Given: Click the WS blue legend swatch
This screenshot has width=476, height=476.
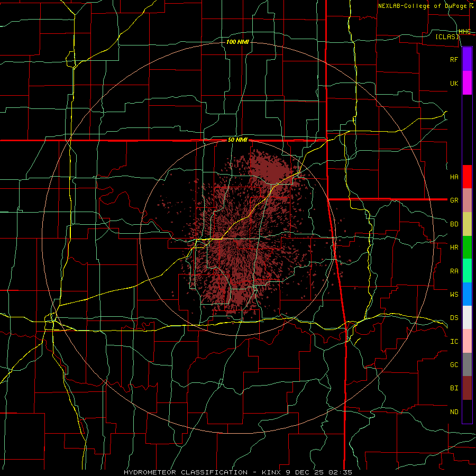Looking at the screenshot, I should click(x=467, y=294).
